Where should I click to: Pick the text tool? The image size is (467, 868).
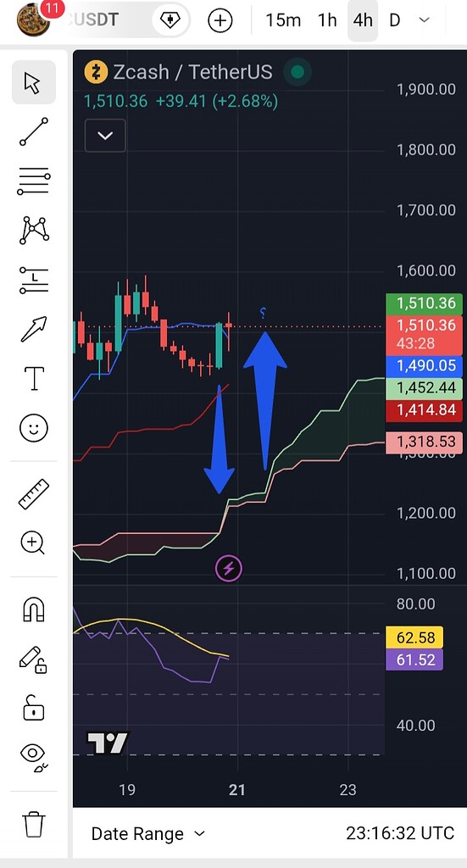pyautogui.click(x=34, y=379)
